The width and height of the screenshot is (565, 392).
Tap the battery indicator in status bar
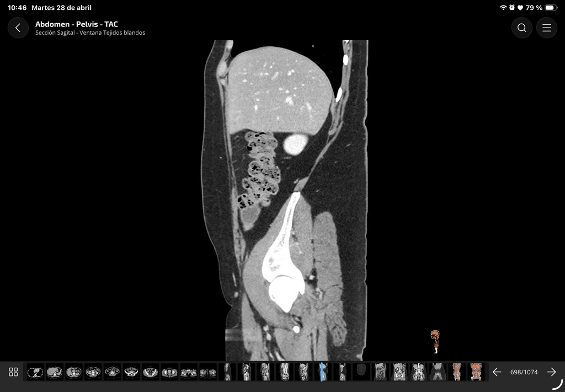pos(551,8)
